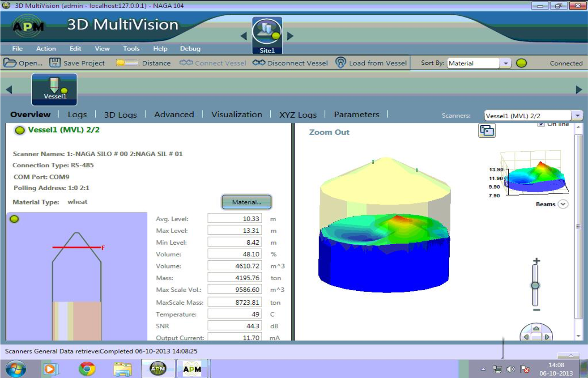
Task: Click the navigation pad left arrow
Action: pos(527,337)
